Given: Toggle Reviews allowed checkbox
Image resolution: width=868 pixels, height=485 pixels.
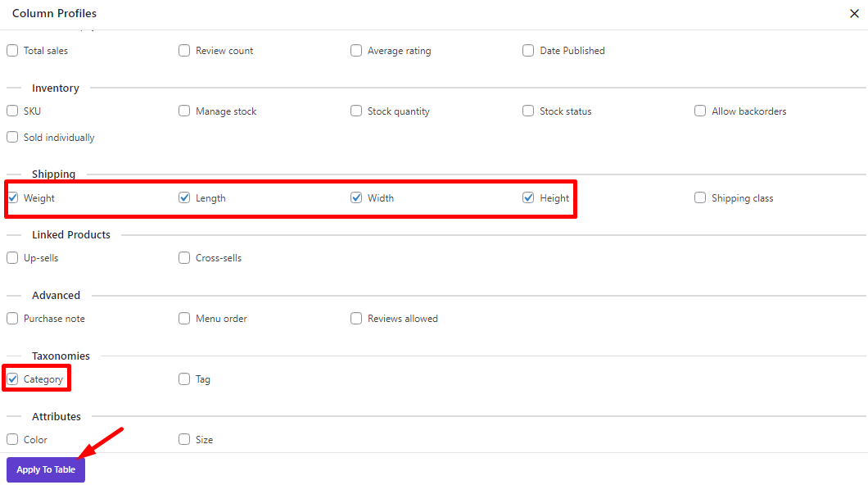Looking at the screenshot, I should [x=356, y=319].
